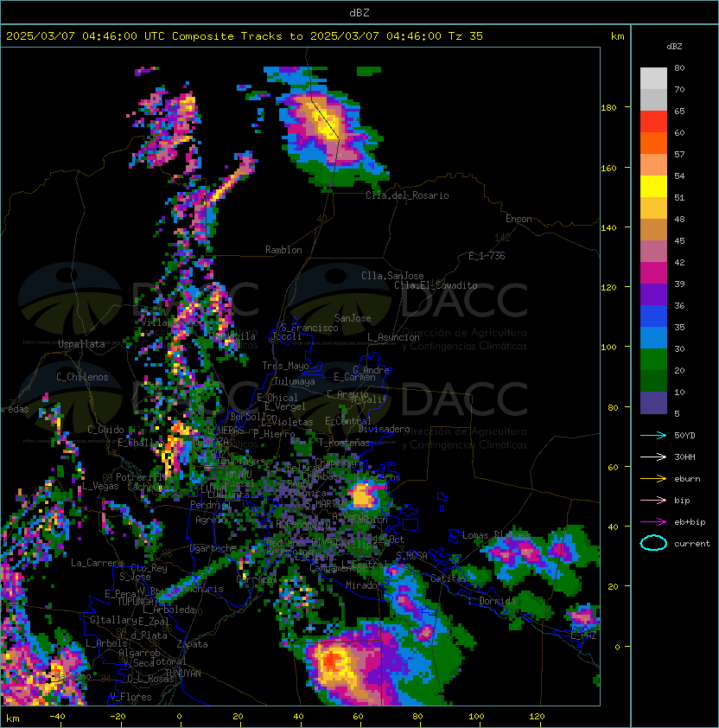Click the '2025/03/07 04:46:00 UTC Composite Tracks' header text
The width and height of the screenshot is (719, 728).
(x=144, y=35)
